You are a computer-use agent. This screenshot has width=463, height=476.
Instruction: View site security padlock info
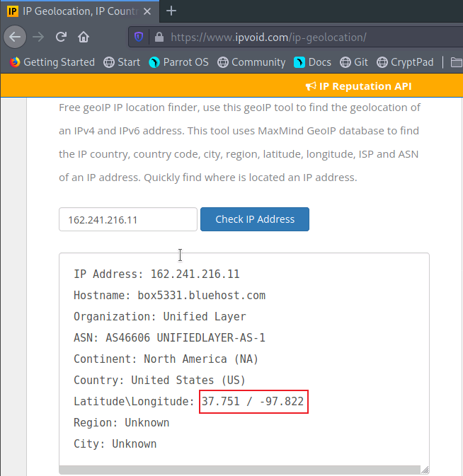pos(159,37)
